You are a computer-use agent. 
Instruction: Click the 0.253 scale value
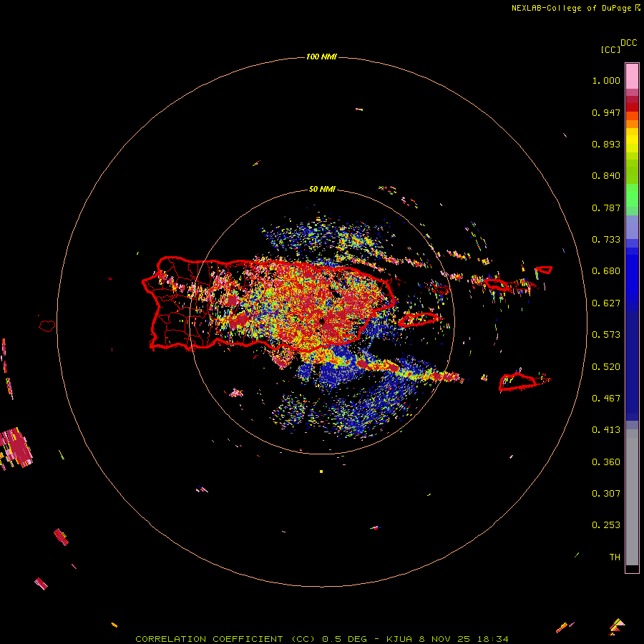tap(606, 525)
